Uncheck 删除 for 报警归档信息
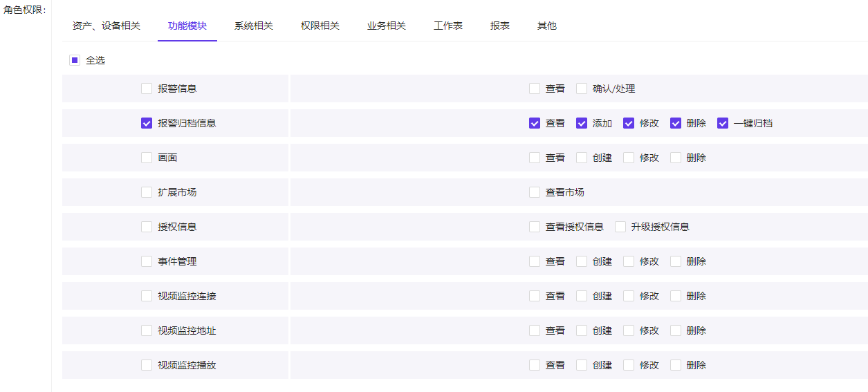 click(x=676, y=123)
